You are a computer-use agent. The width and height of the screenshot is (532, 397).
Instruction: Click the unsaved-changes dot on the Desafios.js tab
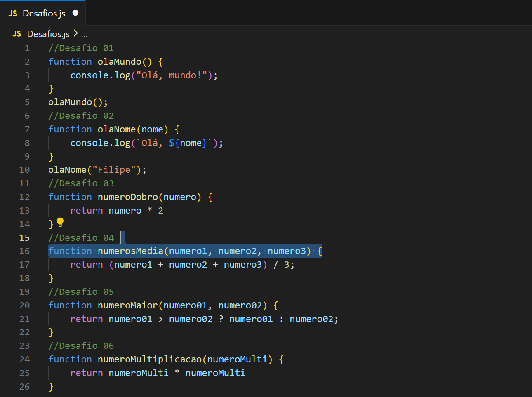click(x=75, y=13)
